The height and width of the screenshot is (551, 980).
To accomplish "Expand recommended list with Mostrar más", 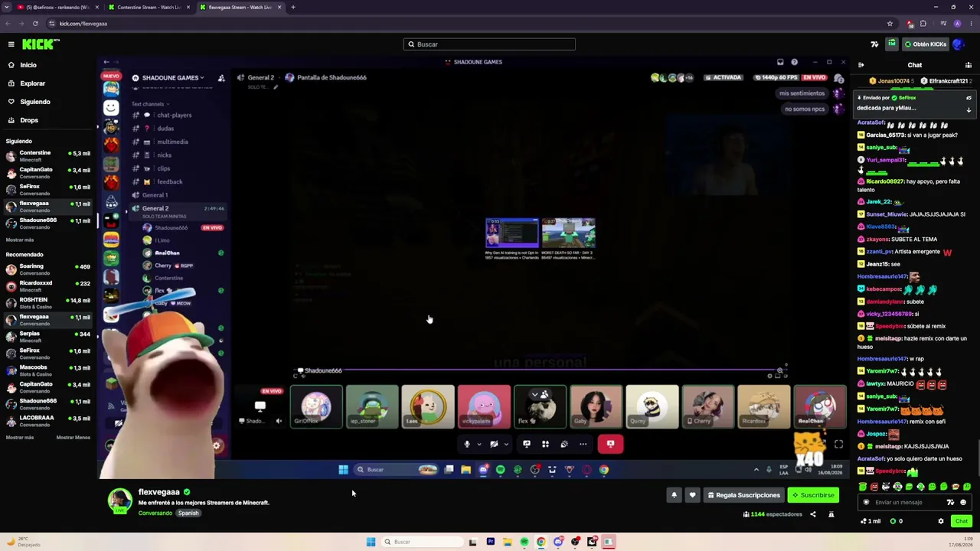I will point(20,438).
